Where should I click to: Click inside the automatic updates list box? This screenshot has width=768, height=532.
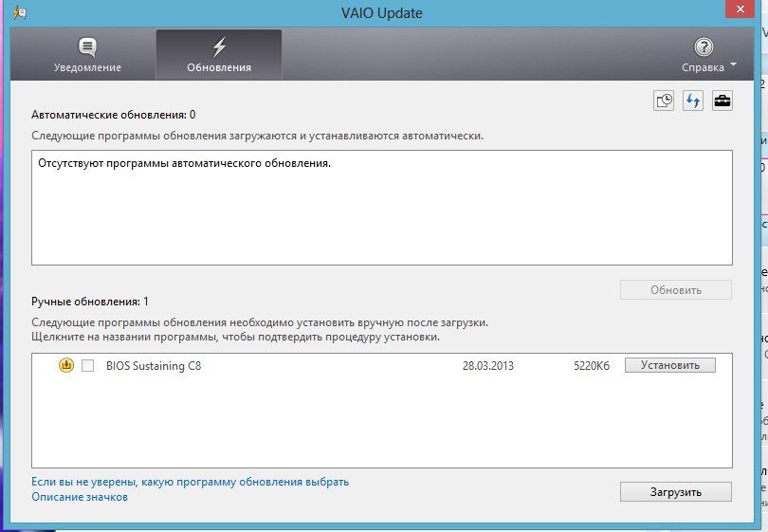[381, 218]
